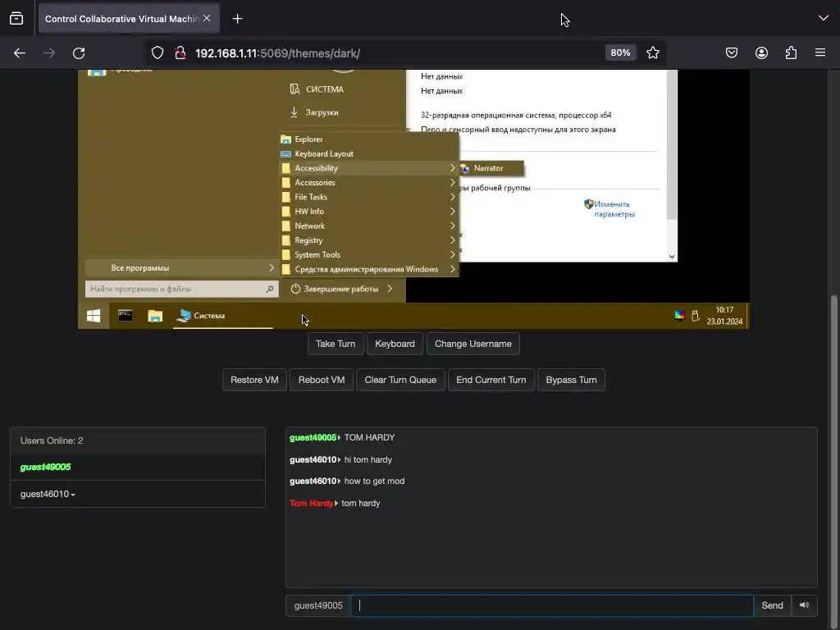Screen dimensions: 840x630
Task: Toggle chat sound speaker icon
Action: pyautogui.click(x=804, y=605)
